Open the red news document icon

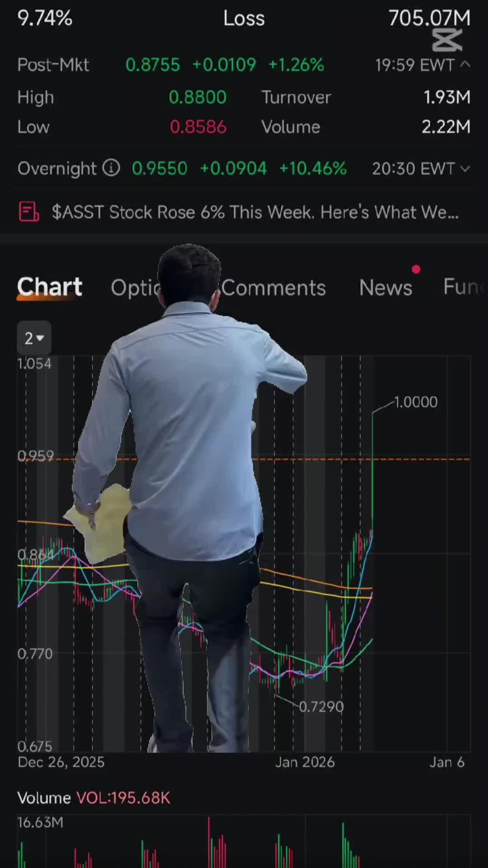tap(29, 212)
